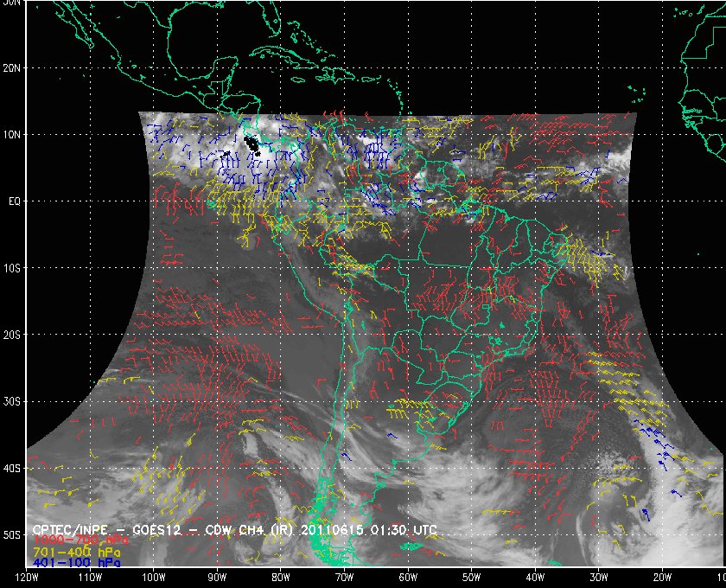Click the '90W' longitude label
This screenshot has height=588, width=726.
pos(217,578)
